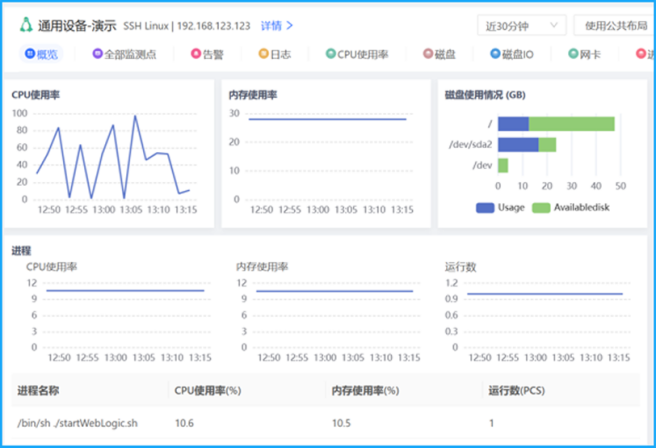Image resolution: width=656 pixels, height=448 pixels.
Task: Open the 近30分钟 time range dropdown
Action: coord(522,26)
